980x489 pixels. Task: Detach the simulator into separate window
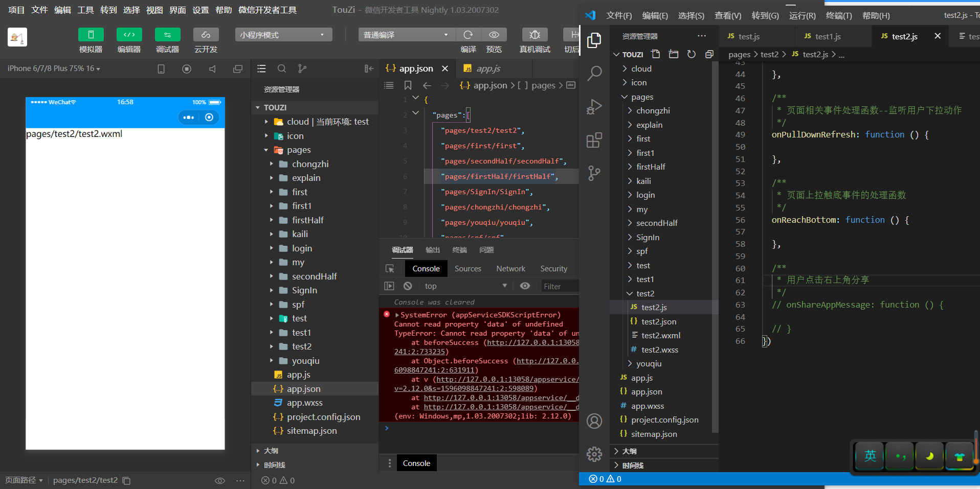point(238,69)
